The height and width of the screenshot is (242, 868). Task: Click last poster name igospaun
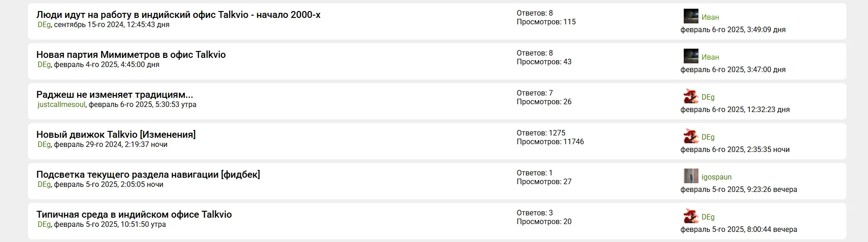click(716, 177)
